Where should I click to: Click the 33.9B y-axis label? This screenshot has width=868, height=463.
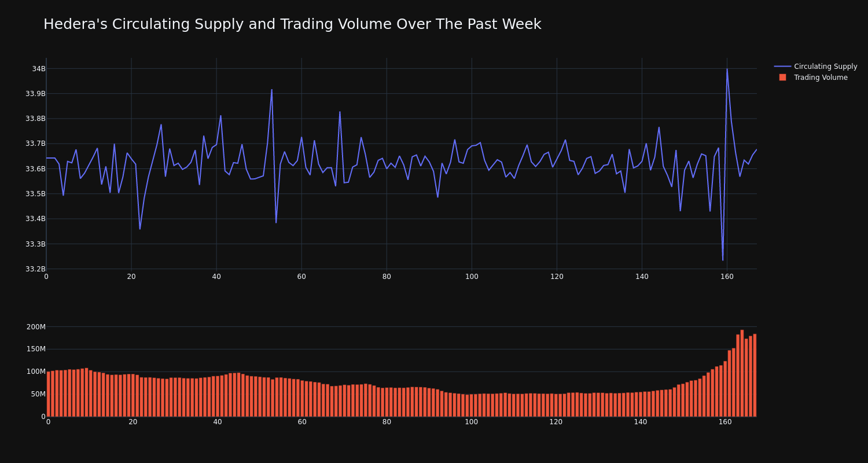(35, 94)
